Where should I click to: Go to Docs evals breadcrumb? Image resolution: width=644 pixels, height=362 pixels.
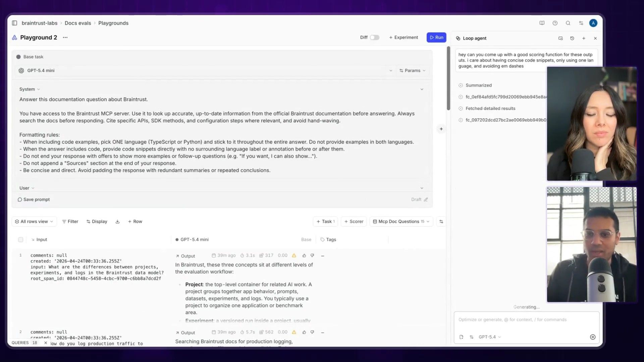click(78, 23)
